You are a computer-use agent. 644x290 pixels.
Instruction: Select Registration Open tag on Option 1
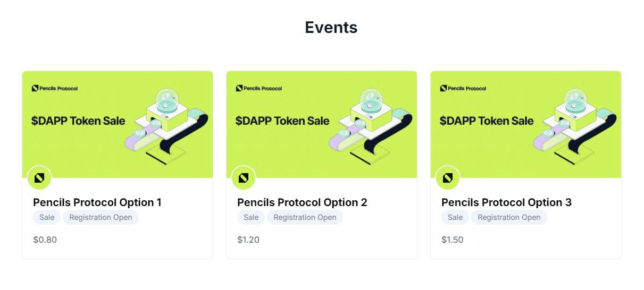click(101, 217)
